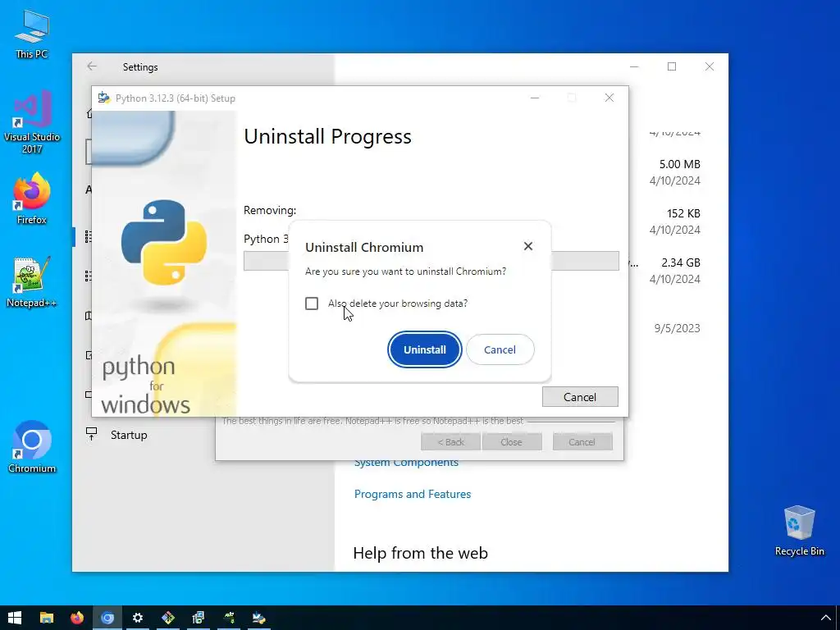Switch to Settings gear in taskbar
840x630 pixels.
click(138, 618)
